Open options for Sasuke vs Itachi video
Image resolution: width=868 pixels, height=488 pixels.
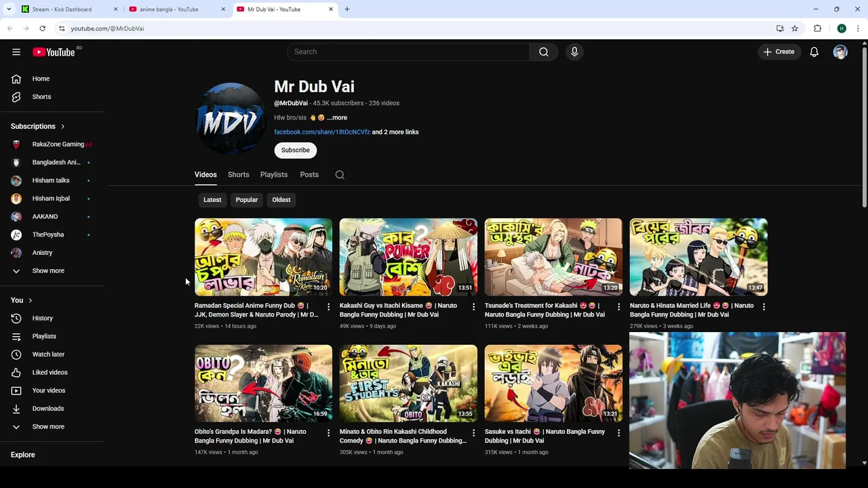click(618, 432)
